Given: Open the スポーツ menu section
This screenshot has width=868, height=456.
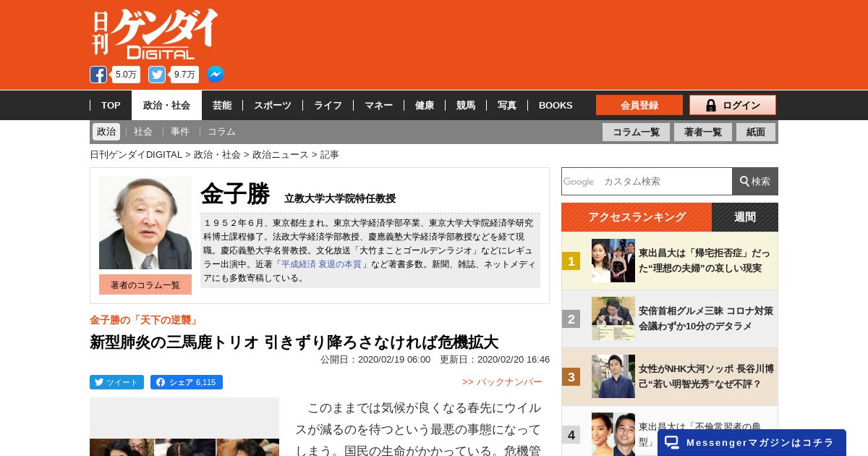Looking at the screenshot, I should coord(273,105).
